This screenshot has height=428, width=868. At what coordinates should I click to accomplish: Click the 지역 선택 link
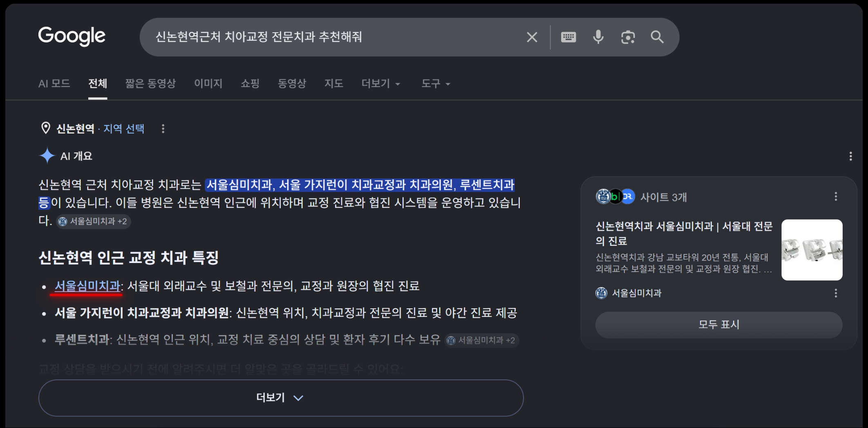click(x=124, y=129)
